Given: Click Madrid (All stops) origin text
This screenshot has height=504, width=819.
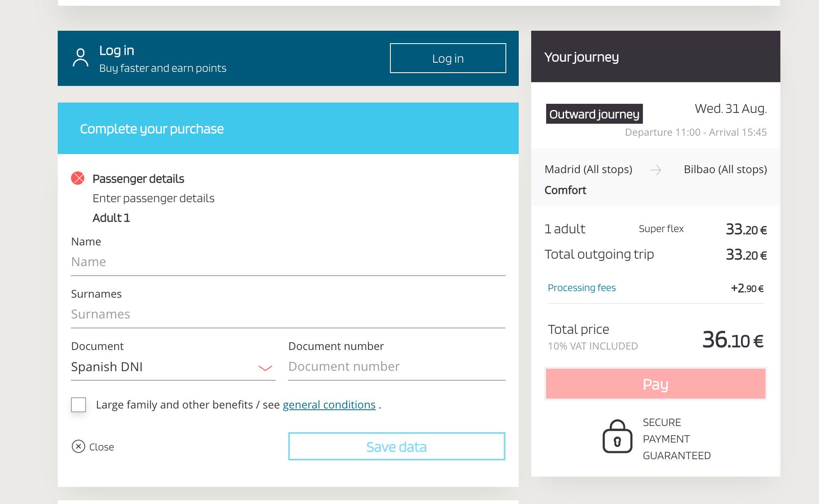Looking at the screenshot, I should 588,169.
